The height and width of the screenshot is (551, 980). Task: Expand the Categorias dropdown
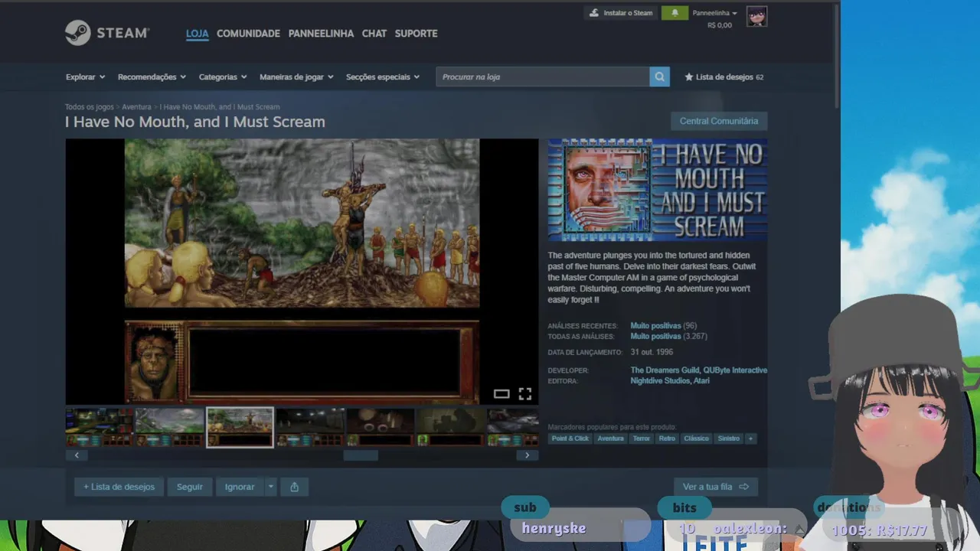click(x=223, y=77)
